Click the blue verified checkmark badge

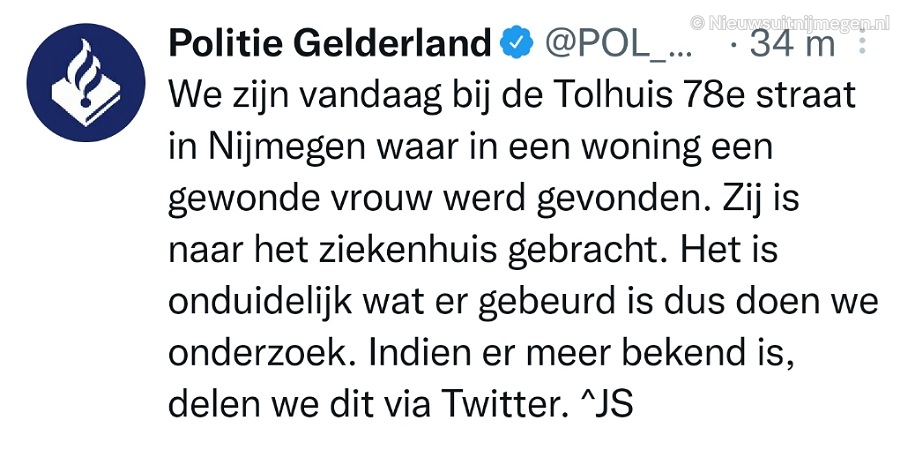point(518,44)
